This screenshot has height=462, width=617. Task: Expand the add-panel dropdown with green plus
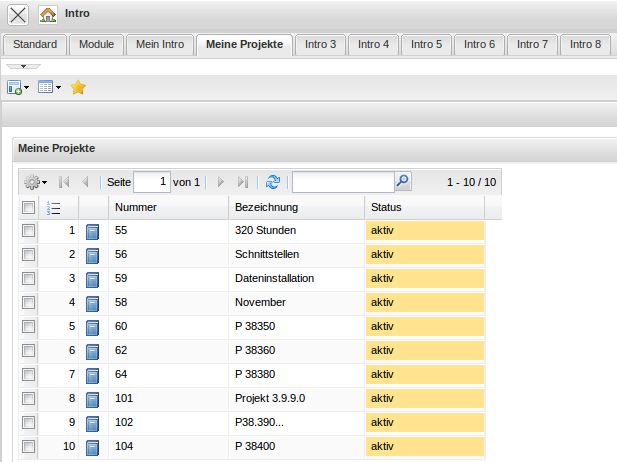coord(18,88)
